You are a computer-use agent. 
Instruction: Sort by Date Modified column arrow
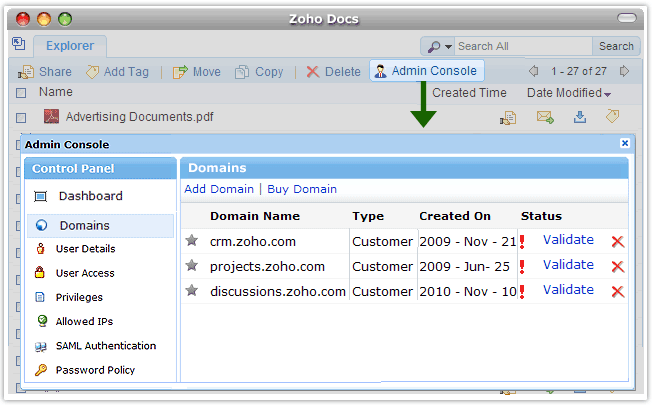click(608, 94)
